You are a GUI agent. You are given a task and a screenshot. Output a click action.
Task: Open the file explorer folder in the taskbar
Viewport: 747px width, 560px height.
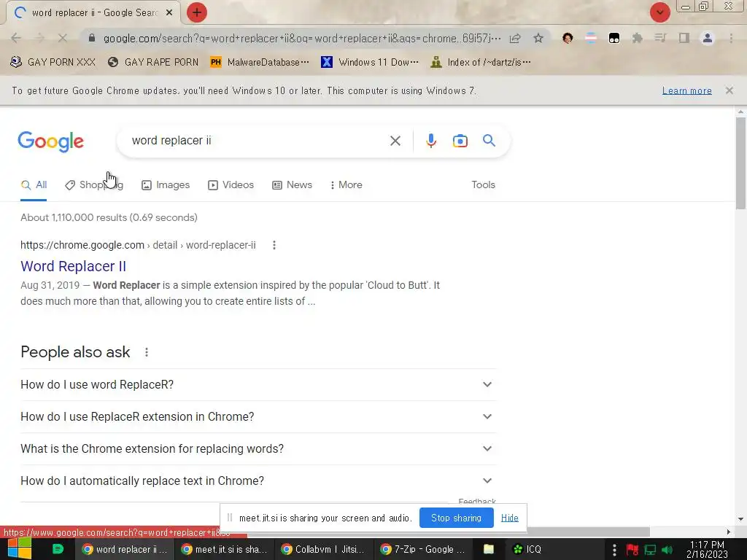pos(489,550)
